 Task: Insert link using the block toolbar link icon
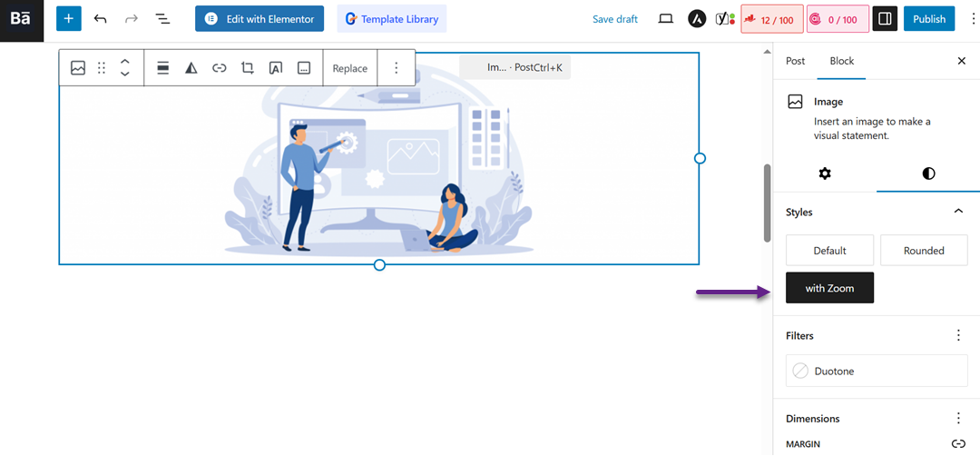[219, 68]
